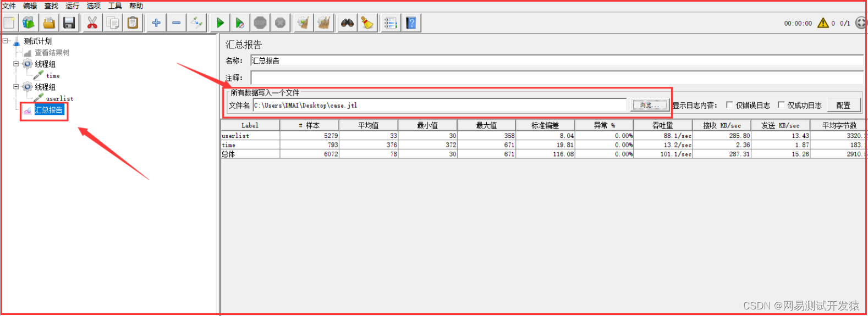Viewport: 868px width, 316px height.
Task: Open the 帮助 menu
Action: point(136,6)
